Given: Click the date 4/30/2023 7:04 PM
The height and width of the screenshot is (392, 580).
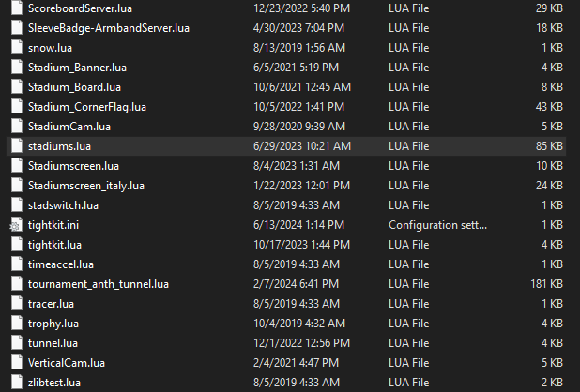Looking at the screenshot, I should click(298, 28).
